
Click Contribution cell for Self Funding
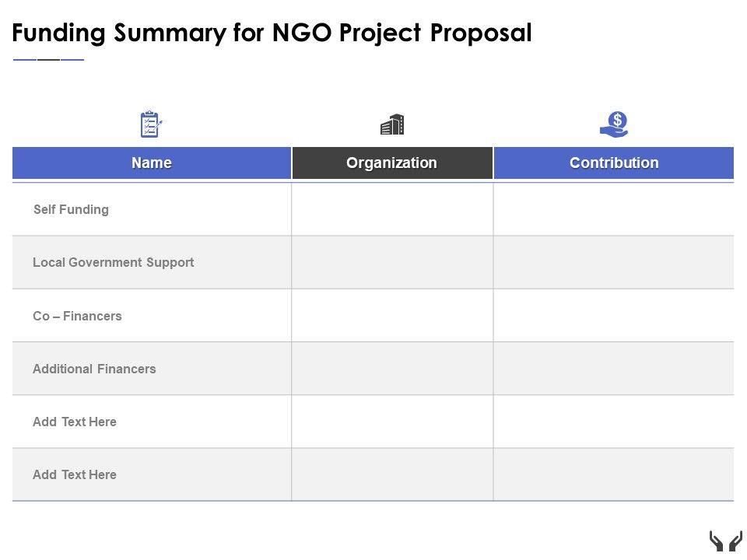click(x=614, y=209)
